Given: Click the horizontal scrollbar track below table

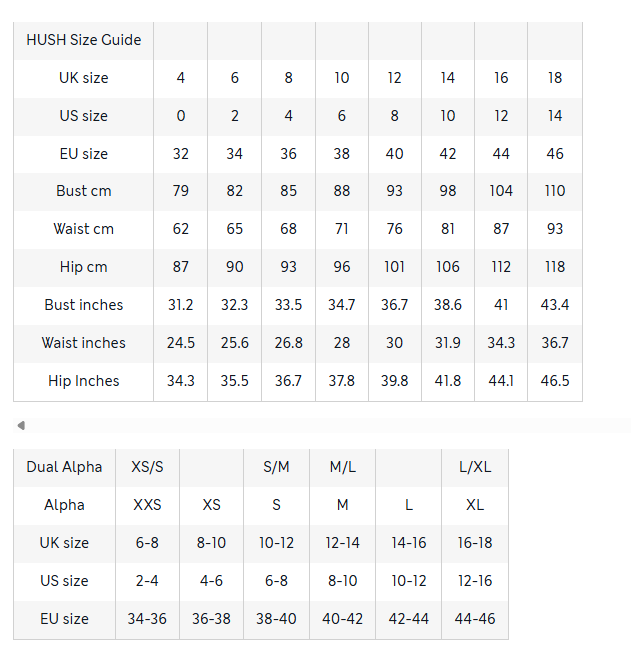Looking at the screenshot, I should (322, 425).
